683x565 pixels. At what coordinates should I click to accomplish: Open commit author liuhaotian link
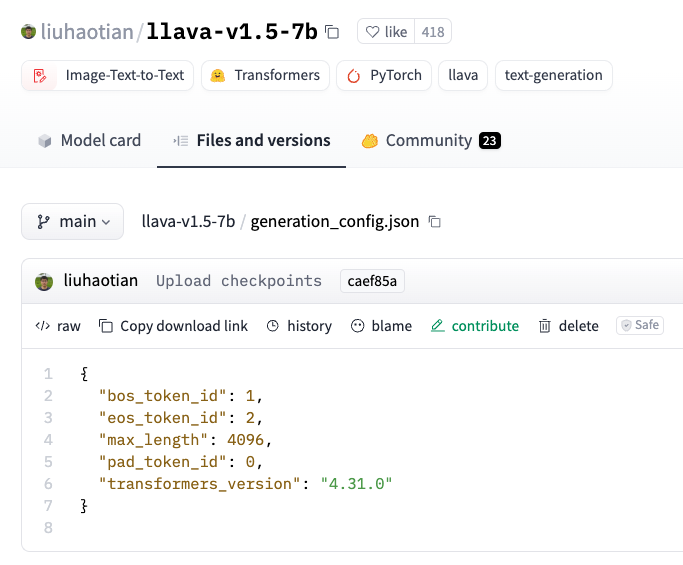tap(101, 281)
